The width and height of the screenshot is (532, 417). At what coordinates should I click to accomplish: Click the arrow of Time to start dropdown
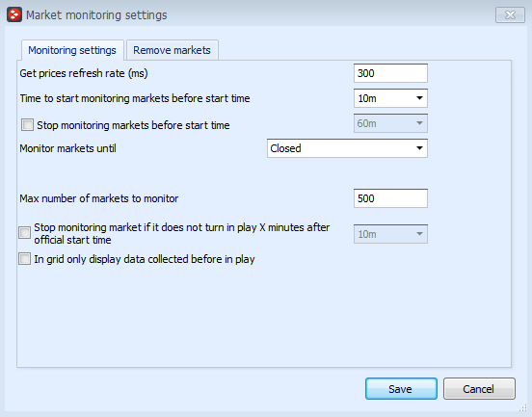[419, 98]
